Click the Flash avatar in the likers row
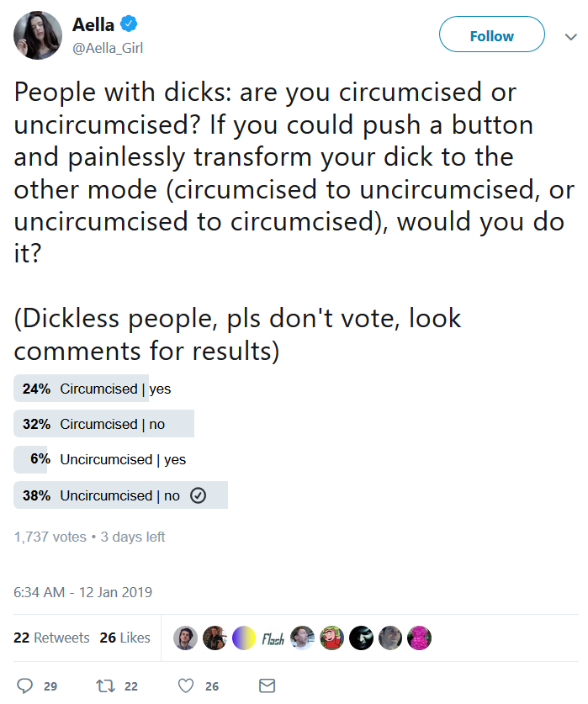The height and width of the screenshot is (704, 588). click(273, 638)
